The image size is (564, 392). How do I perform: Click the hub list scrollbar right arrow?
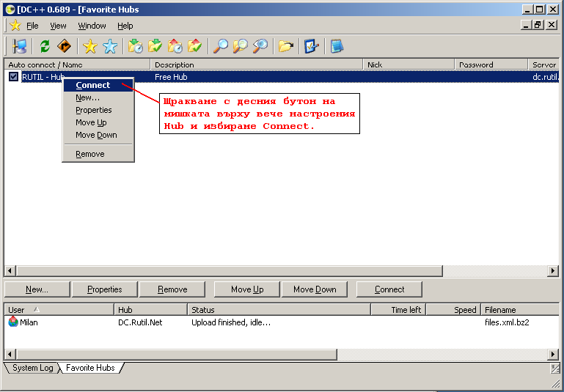pyautogui.click(x=553, y=270)
